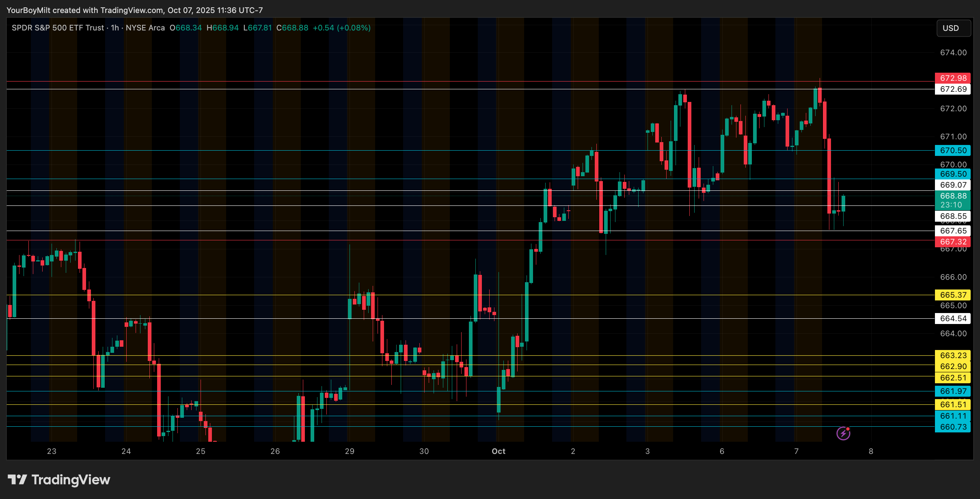
Task: Click the TradingView wordmark link
Action: pyautogui.click(x=71, y=480)
